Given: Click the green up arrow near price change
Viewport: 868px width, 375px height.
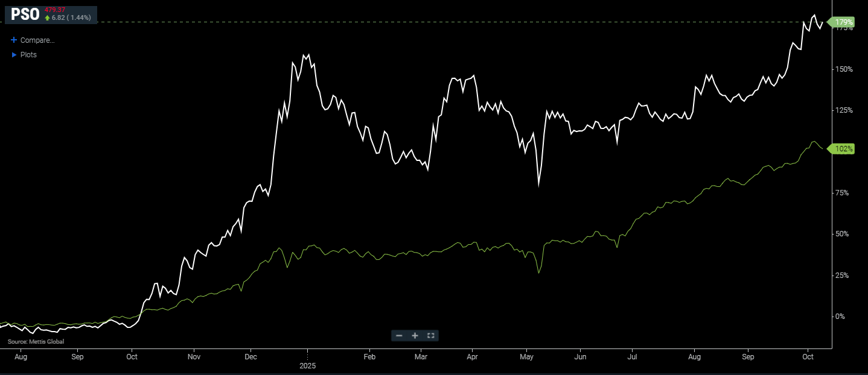Looking at the screenshot, I should coord(47,18).
